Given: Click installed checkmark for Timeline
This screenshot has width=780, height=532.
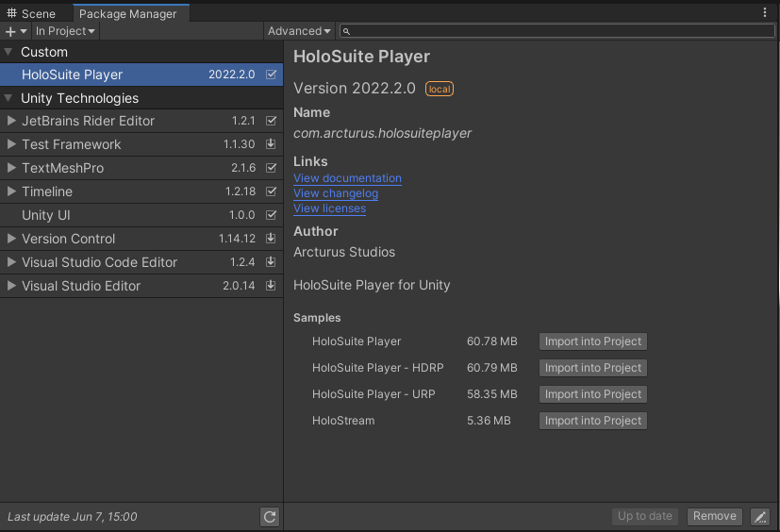Looking at the screenshot, I should (x=271, y=191).
